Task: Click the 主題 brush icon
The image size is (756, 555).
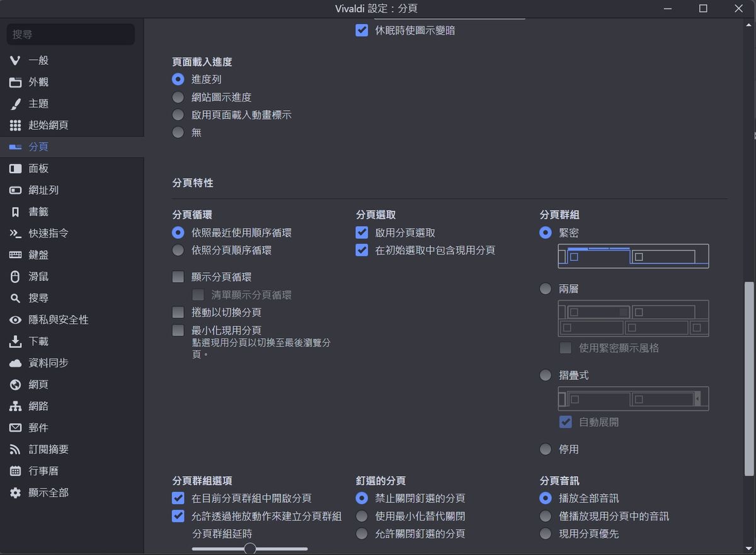Action: (16, 103)
